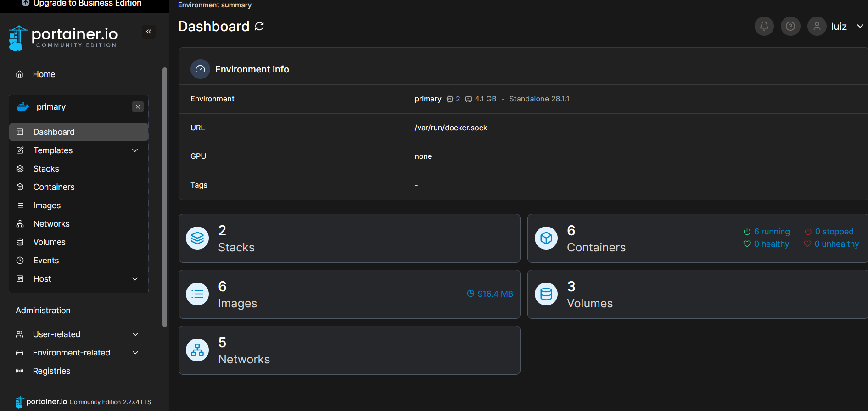Image resolution: width=868 pixels, height=411 pixels.
Task: Click the Volumes database icon tile
Action: tap(546, 294)
